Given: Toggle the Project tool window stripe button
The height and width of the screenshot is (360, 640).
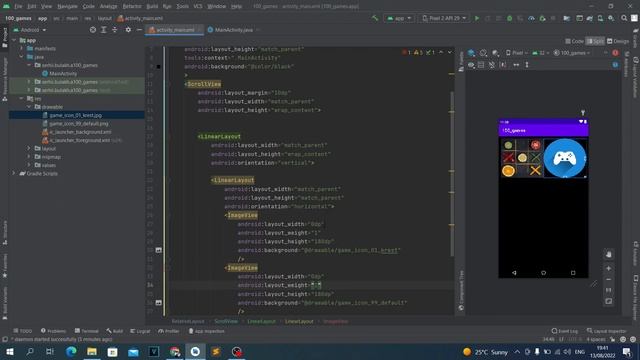Looking at the screenshot, I should (5, 38).
